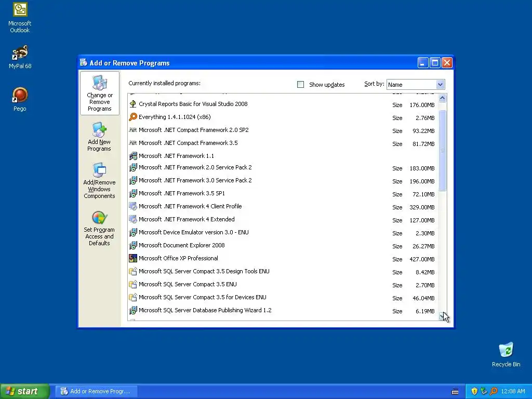Select Change or Remove Programs sidebar icon
This screenshot has width=532, height=399.
100,94
